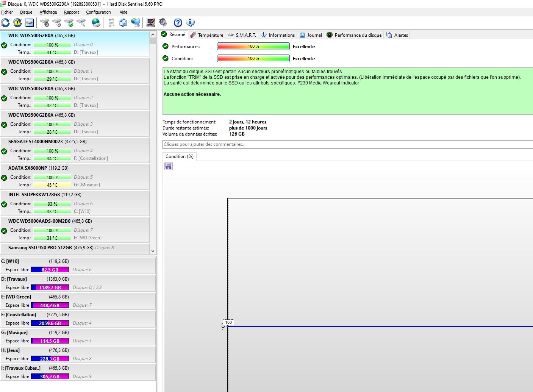Start the disk test icon with magnifier
Screen dimensions: 533x392
(81, 23)
